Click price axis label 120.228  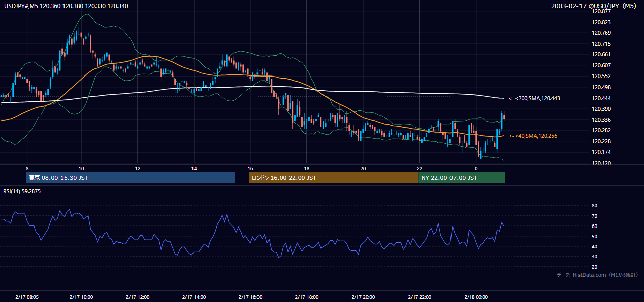click(601, 141)
